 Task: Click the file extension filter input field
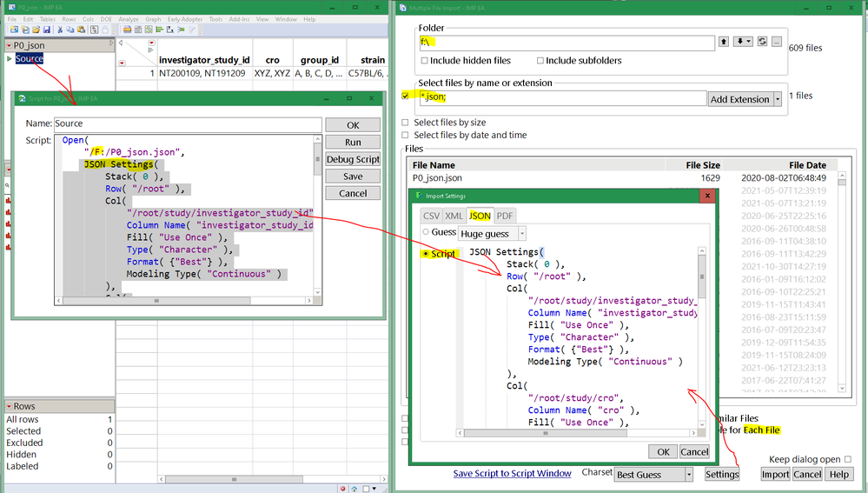[x=562, y=99]
